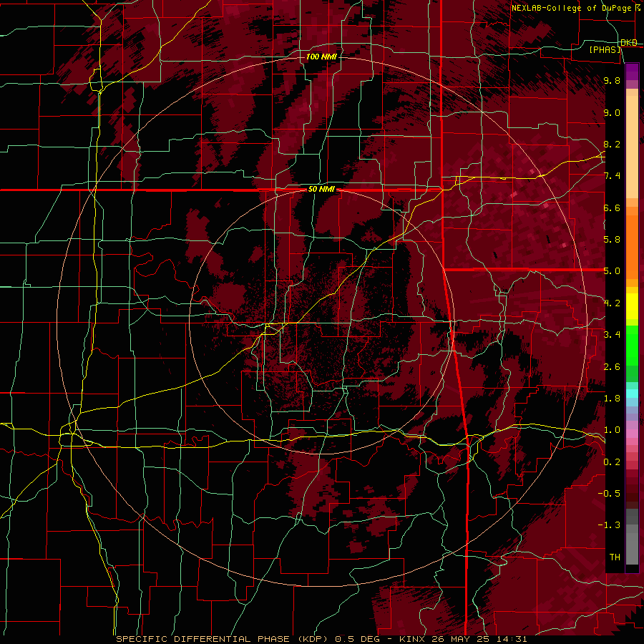Click the 6.6 value on the color scale
644x644 pixels.
[x=612, y=208]
